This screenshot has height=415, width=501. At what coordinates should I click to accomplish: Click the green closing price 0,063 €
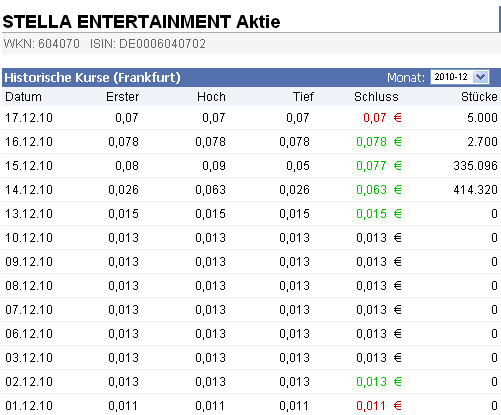(379, 190)
